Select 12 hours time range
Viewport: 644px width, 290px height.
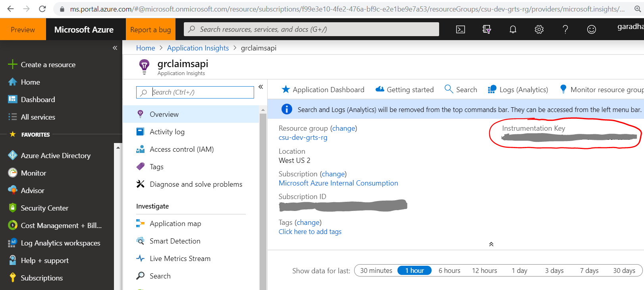coord(484,271)
